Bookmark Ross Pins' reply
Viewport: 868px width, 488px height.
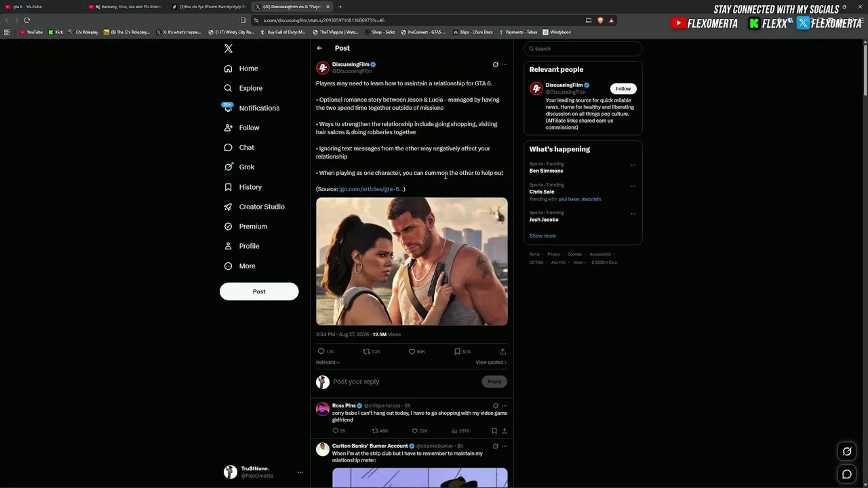point(494,431)
